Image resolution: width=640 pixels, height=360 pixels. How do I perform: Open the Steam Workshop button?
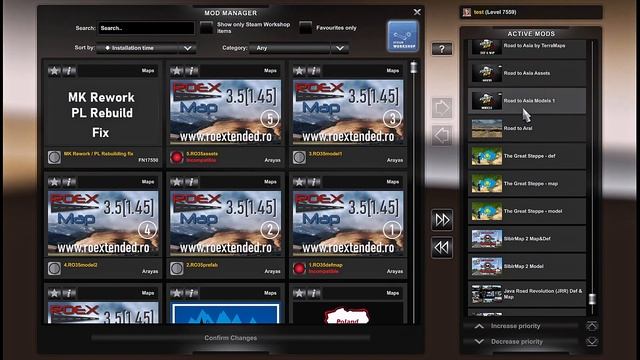click(403, 36)
